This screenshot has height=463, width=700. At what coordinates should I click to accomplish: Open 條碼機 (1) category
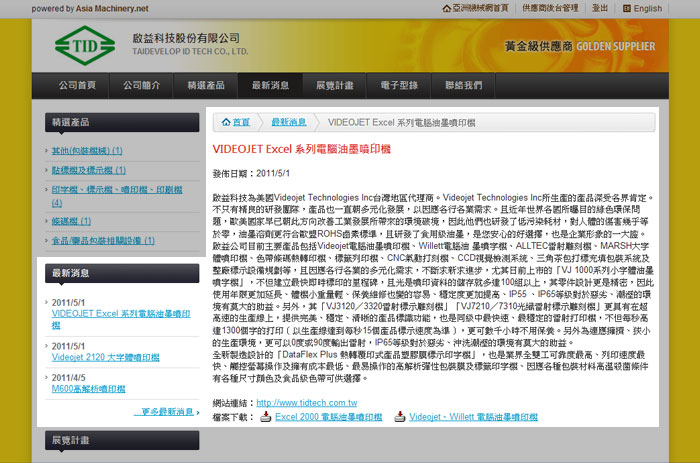[71, 221]
